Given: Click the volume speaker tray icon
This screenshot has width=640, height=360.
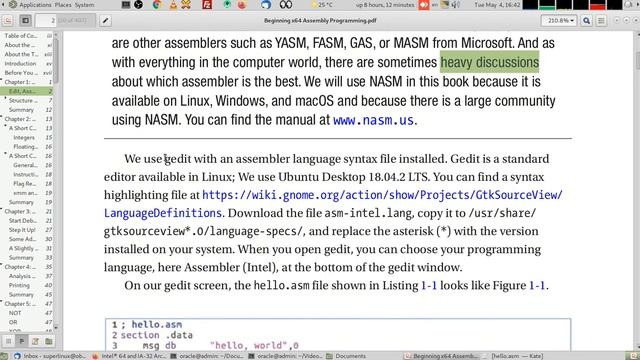Looking at the screenshot, I should (456, 5).
